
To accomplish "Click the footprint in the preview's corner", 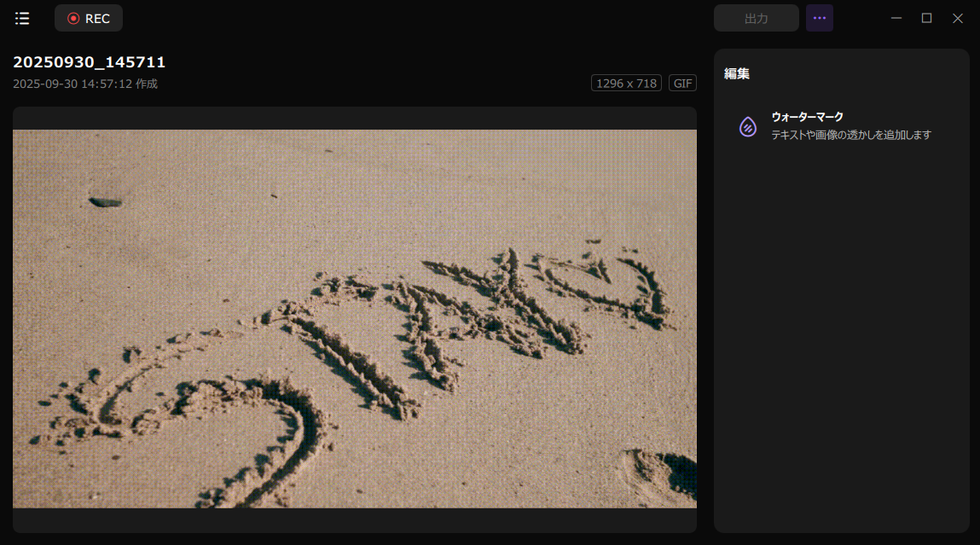I will tap(661, 473).
